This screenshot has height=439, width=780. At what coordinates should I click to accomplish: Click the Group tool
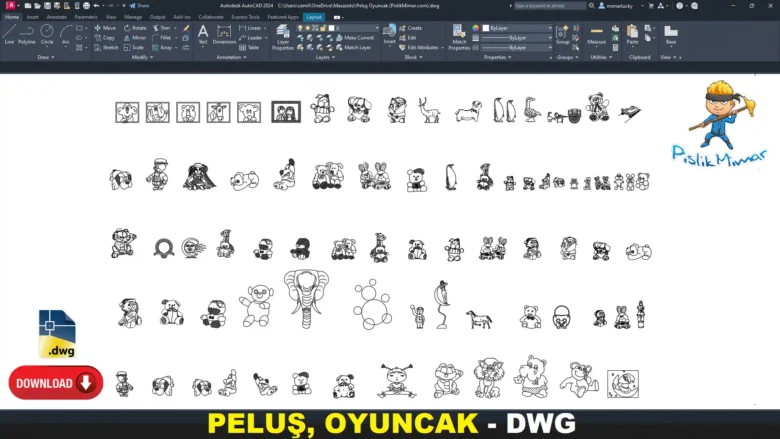(563, 35)
